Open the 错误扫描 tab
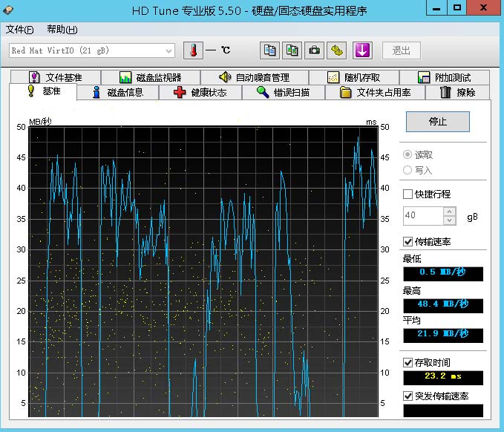The width and height of the screenshot is (504, 432). point(284,93)
